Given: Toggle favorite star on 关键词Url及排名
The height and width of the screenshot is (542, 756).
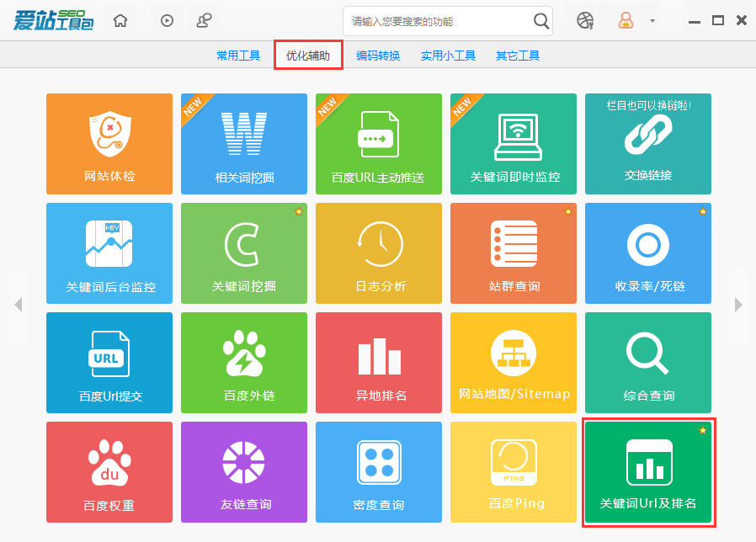Looking at the screenshot, I should click(702, 430).
